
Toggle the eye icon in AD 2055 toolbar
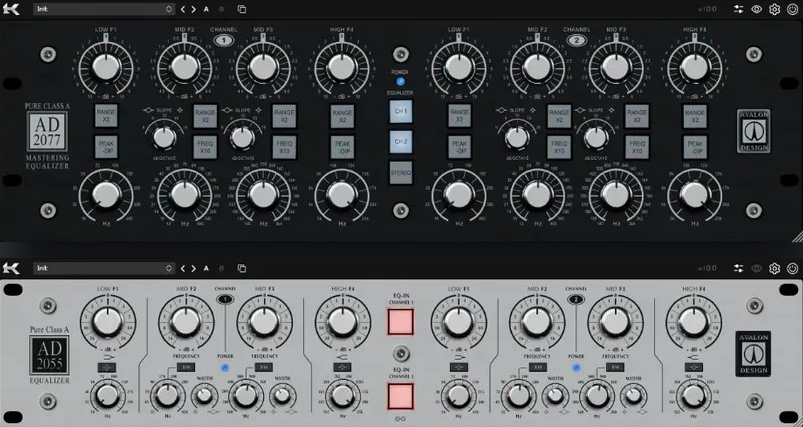(x=756, y=268)
